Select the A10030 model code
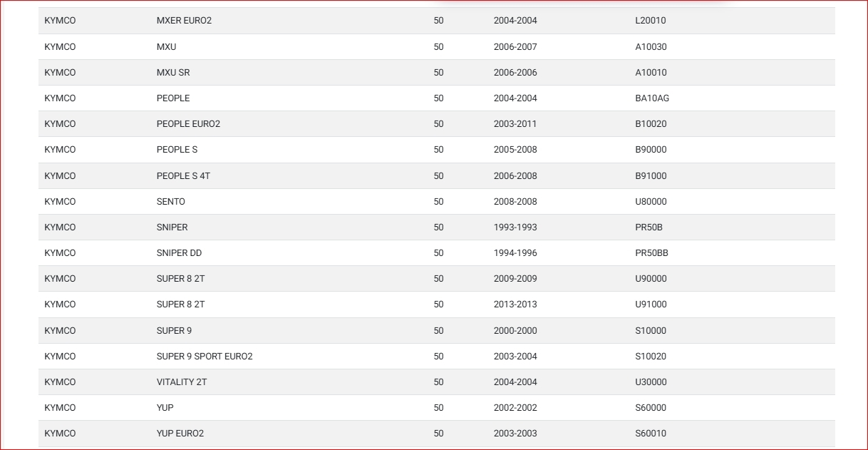The height and width of the screenshot is (450, 868). [651, 47]
